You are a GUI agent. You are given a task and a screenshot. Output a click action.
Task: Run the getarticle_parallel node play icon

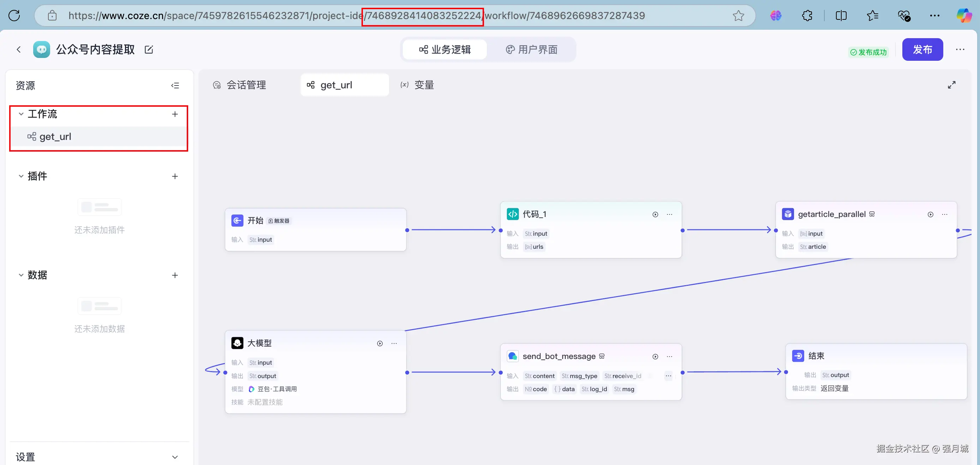point(930,214)
